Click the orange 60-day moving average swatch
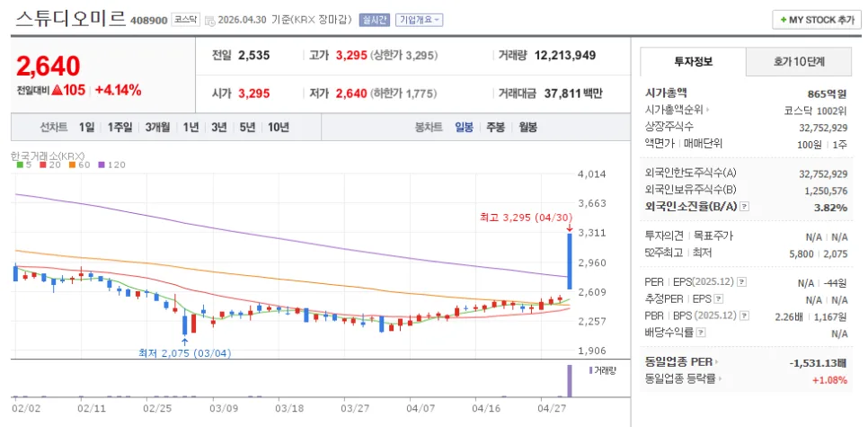Screen dimensions: 868x427 pos(72,165)
